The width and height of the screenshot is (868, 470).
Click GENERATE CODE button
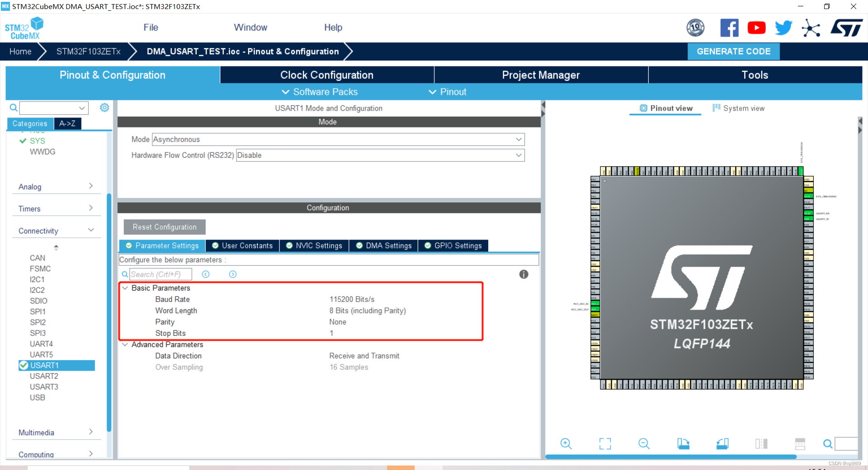[733, 52]
